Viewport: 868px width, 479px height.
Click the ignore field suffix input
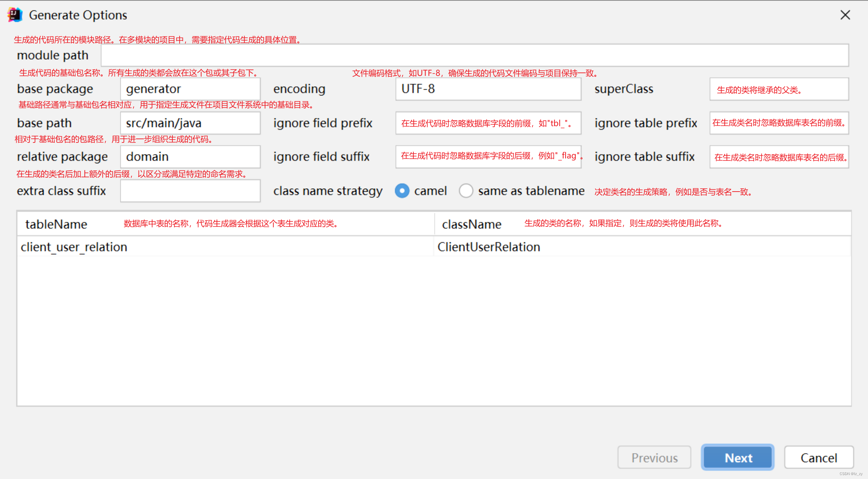click(488, 156)
